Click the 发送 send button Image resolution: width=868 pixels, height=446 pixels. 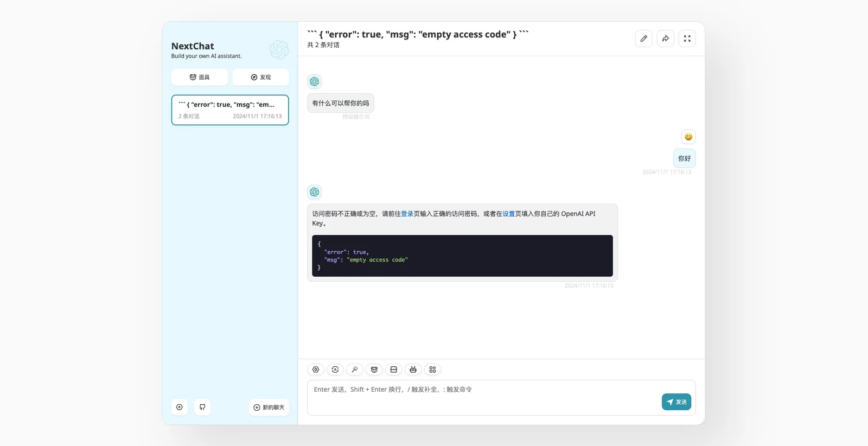click(676, 402)
